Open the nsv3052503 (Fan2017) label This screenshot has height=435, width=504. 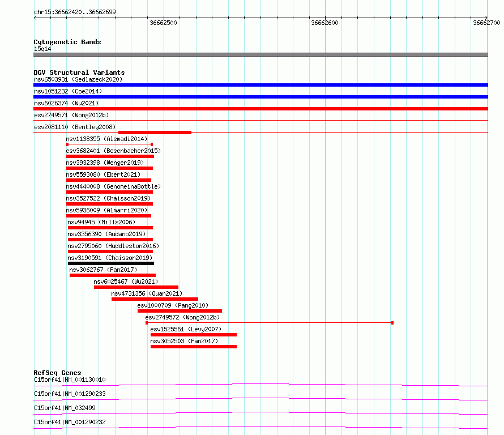[184, 341]
